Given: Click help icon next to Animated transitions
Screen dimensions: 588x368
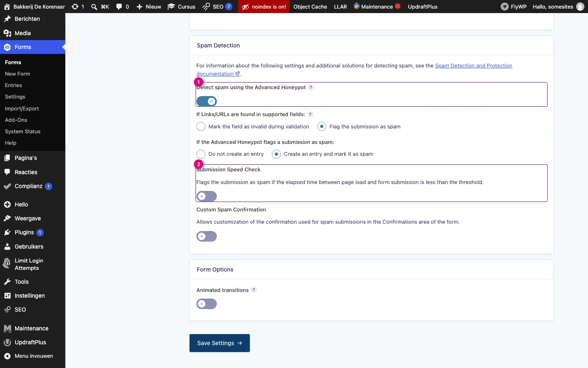Looking at the screenshot, I should [254, 290].
